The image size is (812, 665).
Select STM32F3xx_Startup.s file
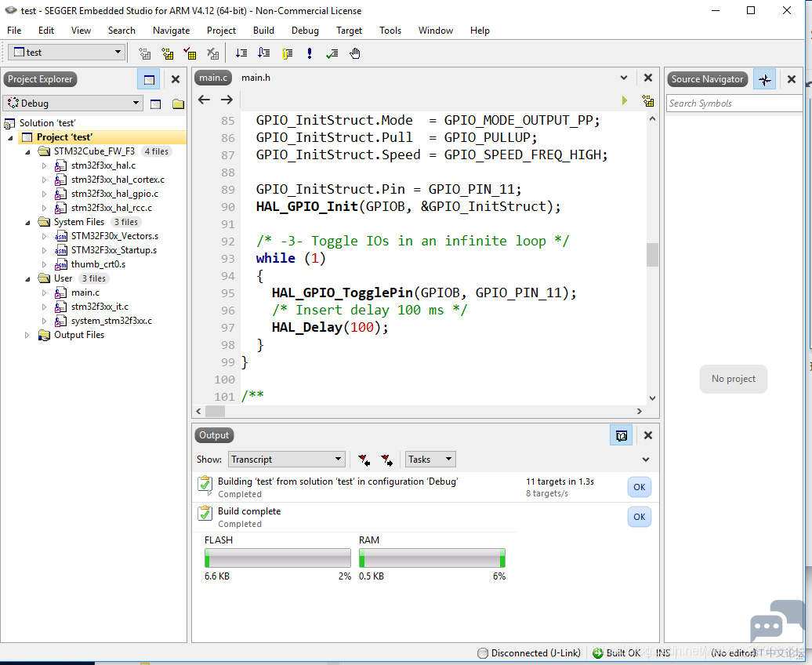coord(114,250)
